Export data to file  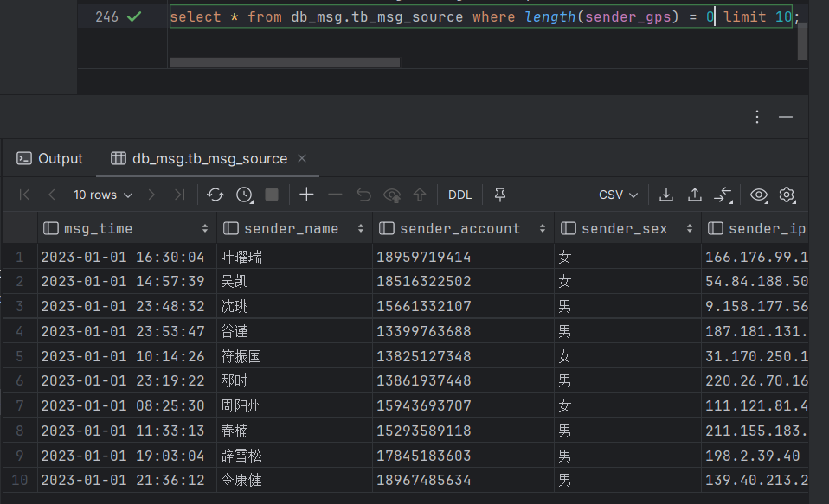coord(666,195)
